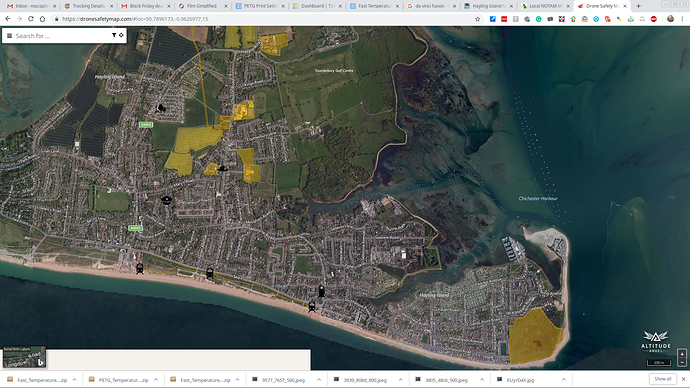The width and height of the screenshot is (690, 388).
Task: Switch map style via Aerial With Labels thumbnail
Action: [x=24, y=357]
